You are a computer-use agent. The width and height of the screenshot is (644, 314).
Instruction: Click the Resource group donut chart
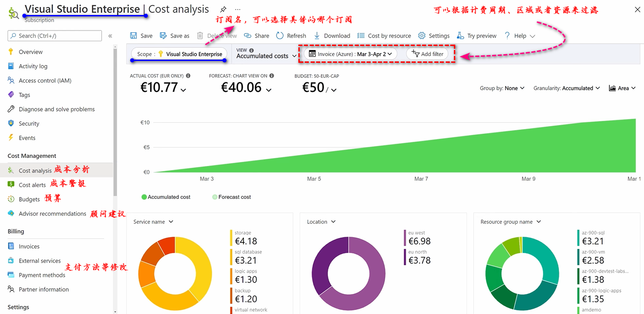click(523, 273)
